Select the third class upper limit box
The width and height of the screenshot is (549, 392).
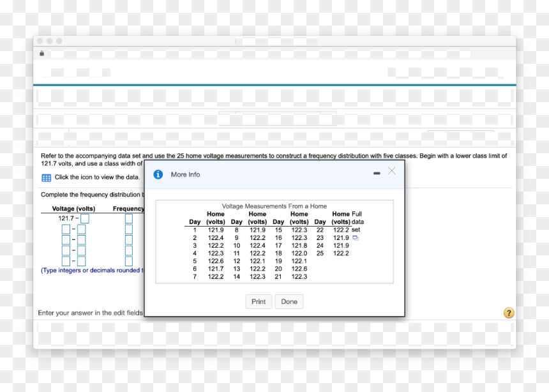[x=81, y=240]
